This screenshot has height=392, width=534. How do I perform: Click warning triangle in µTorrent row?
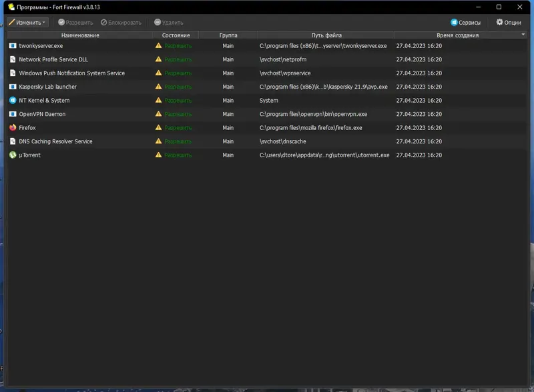(158, 155)
